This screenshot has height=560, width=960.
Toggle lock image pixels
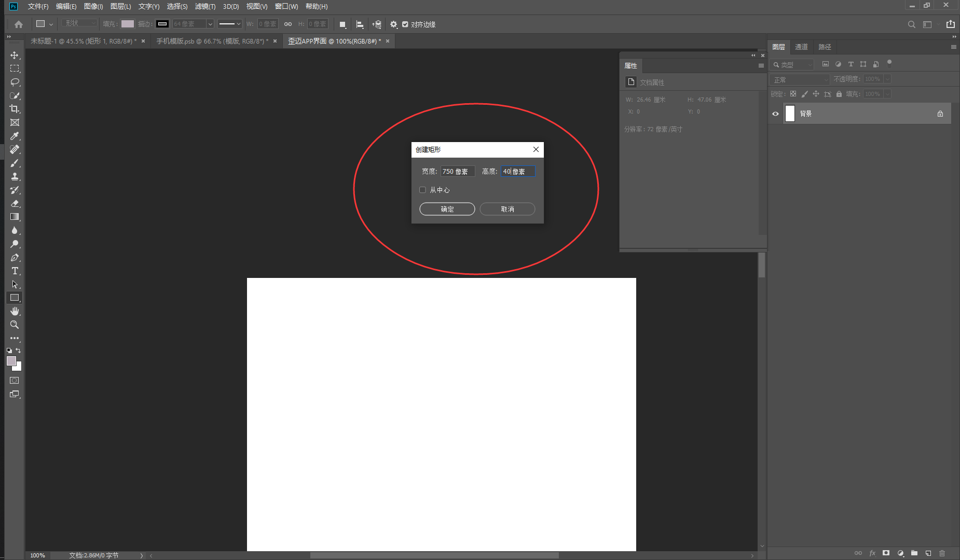804,94
